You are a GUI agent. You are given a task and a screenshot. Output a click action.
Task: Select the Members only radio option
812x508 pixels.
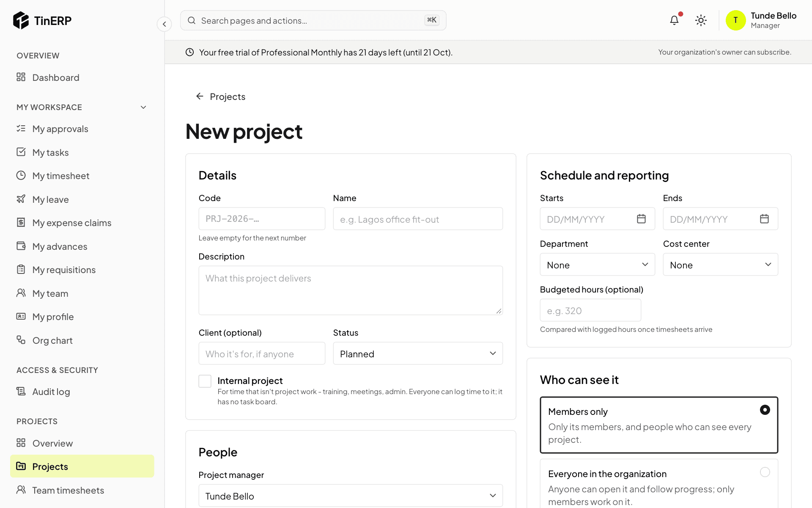pos(765,410)
